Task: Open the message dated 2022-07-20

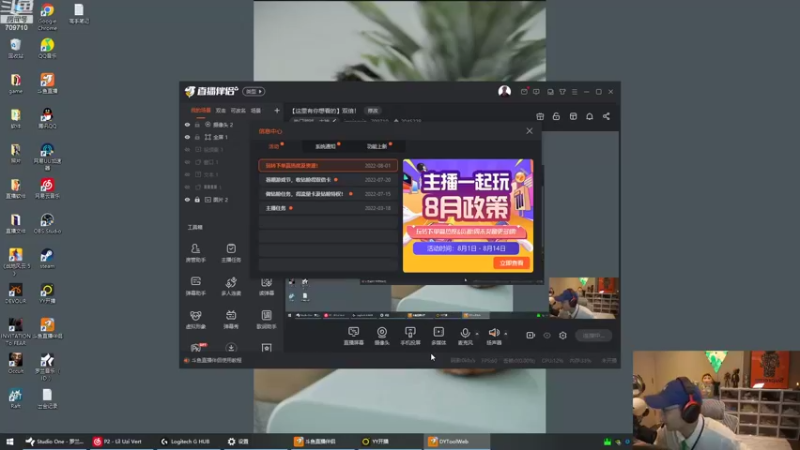Action: point(328,180)
